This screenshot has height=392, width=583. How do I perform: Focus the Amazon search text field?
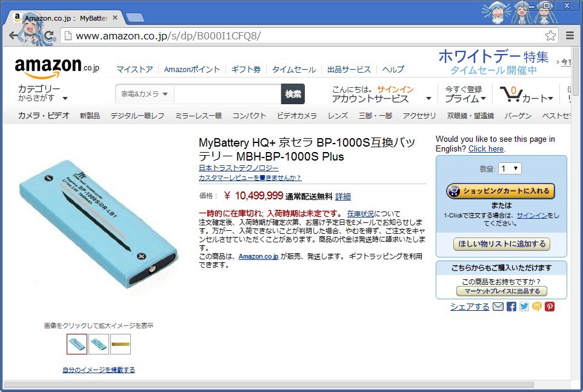coord(227,94)
